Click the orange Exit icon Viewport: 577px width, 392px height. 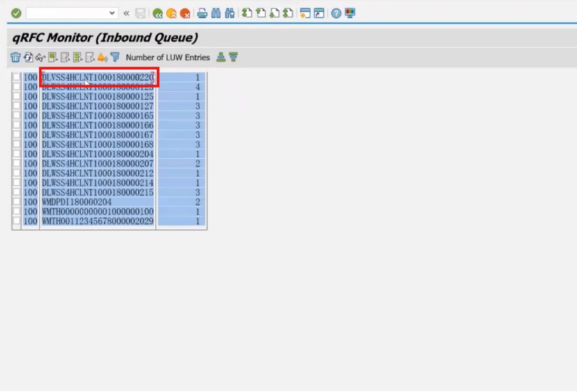point(172,14)
